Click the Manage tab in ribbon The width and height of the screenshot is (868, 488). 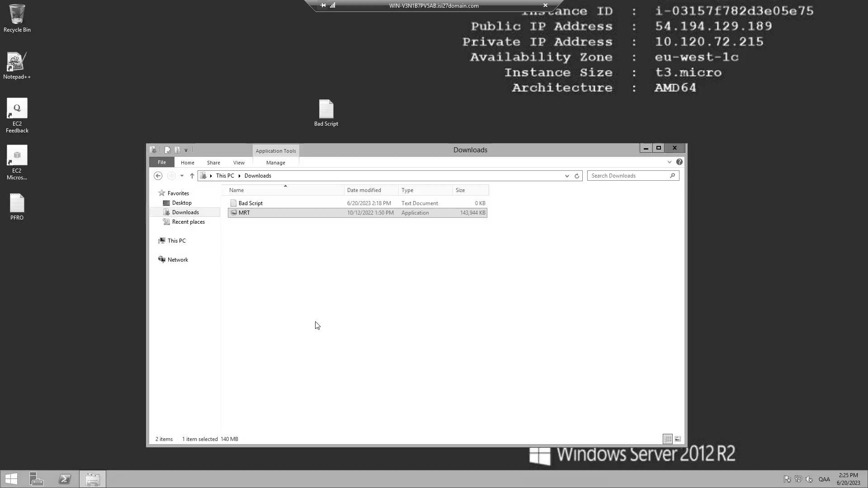275,162
